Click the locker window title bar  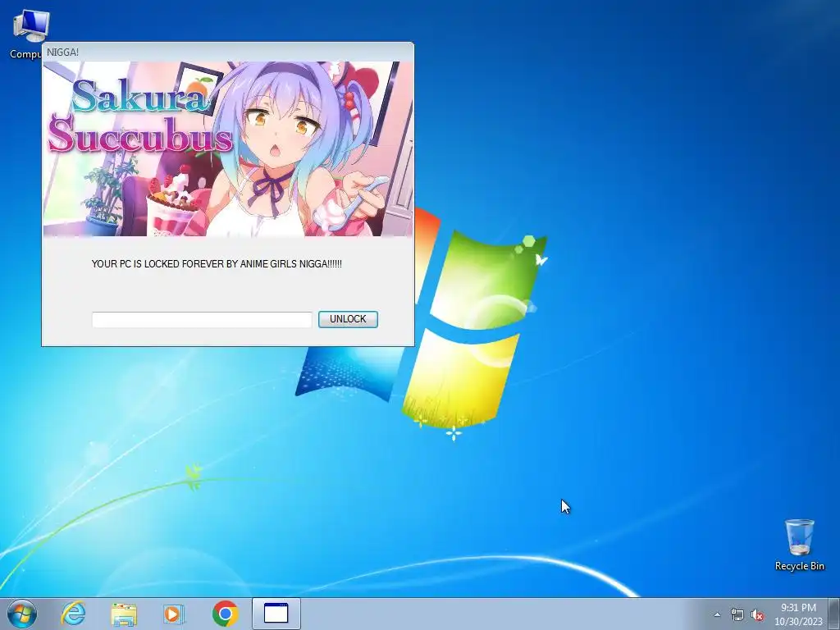(228, 52)
